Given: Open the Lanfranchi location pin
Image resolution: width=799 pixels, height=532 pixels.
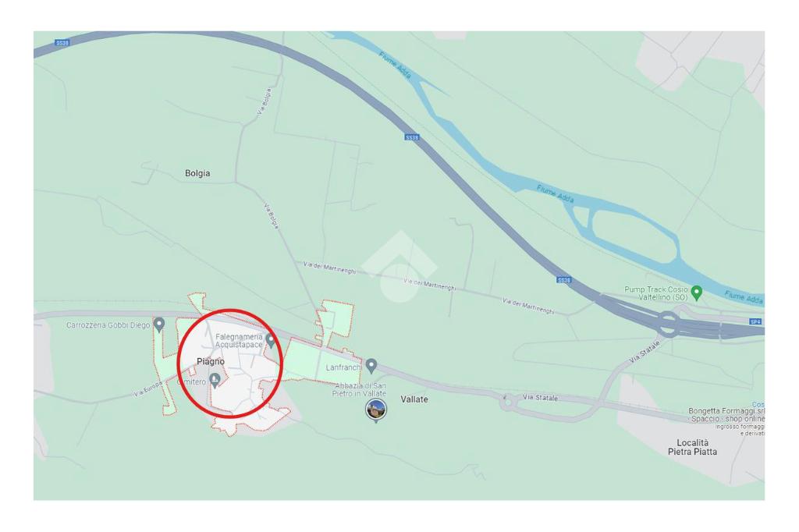Looking at the screenshot, I should click(x=371, y=366).
